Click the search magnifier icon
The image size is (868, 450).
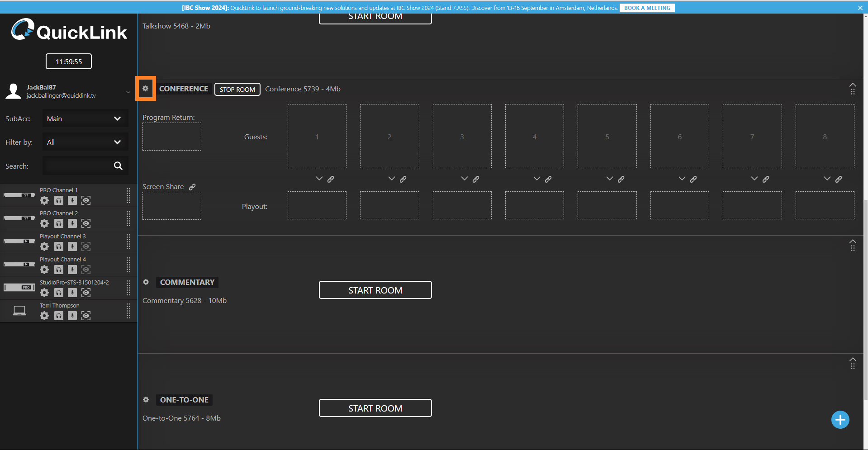click(118, 166)
